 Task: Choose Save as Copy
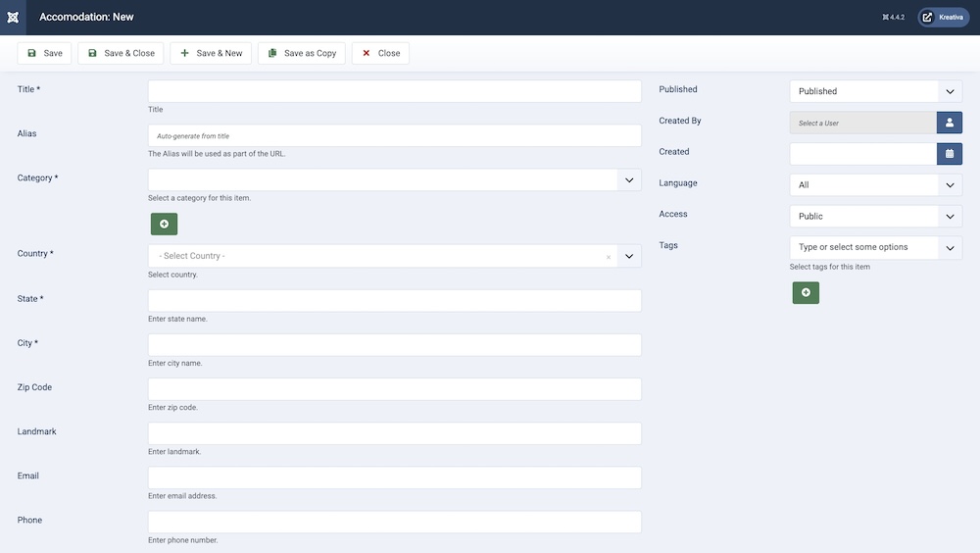coord(301,53)
